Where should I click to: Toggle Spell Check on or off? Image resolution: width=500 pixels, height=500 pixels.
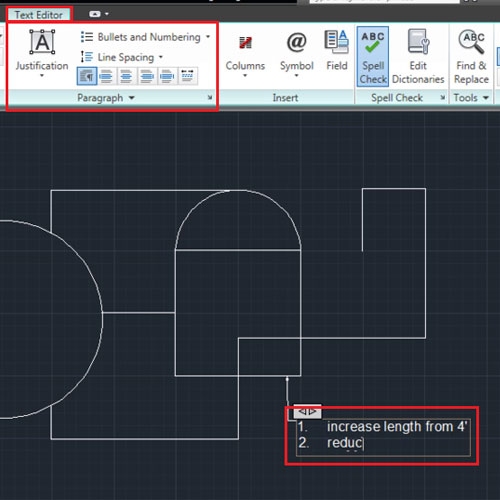(373, 57)
